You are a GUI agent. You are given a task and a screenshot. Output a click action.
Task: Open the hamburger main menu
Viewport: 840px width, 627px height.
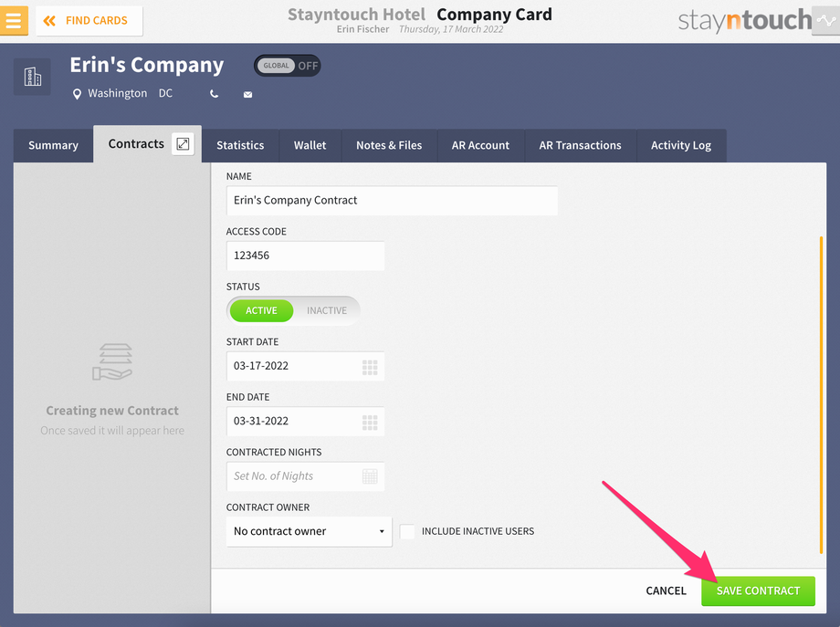click(x=14, y=20)
